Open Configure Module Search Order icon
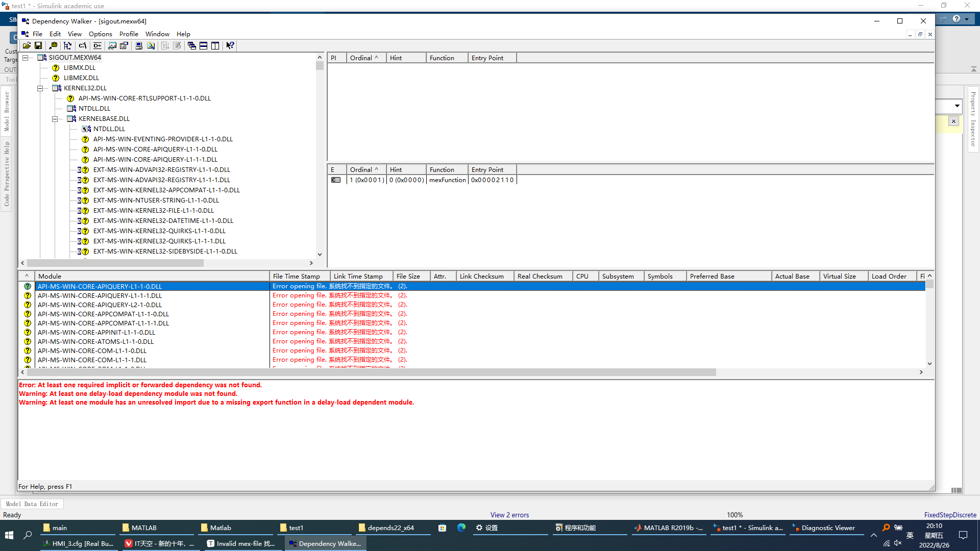 151,46
